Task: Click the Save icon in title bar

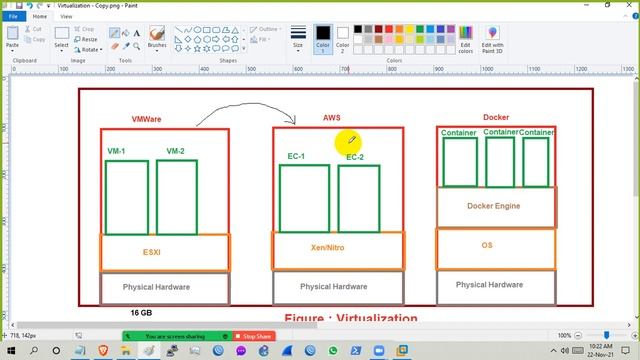Action: 19,6
